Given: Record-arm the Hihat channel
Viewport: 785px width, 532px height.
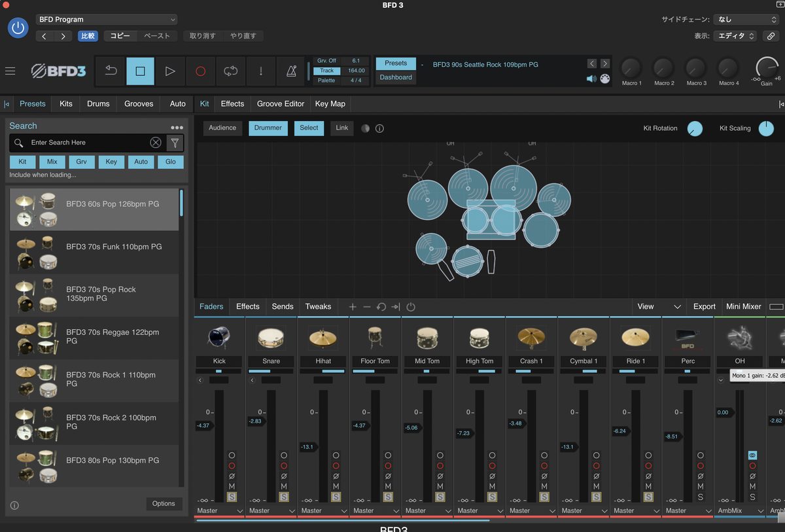Looking at the screenshot, I should pyautogui.click(x=336, y=466).
